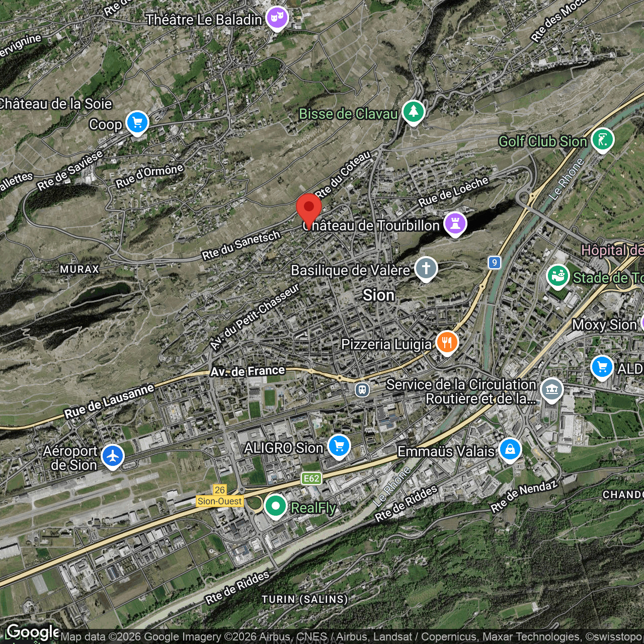Click the TURIN (SALINS) locality label

coord(305,599)
